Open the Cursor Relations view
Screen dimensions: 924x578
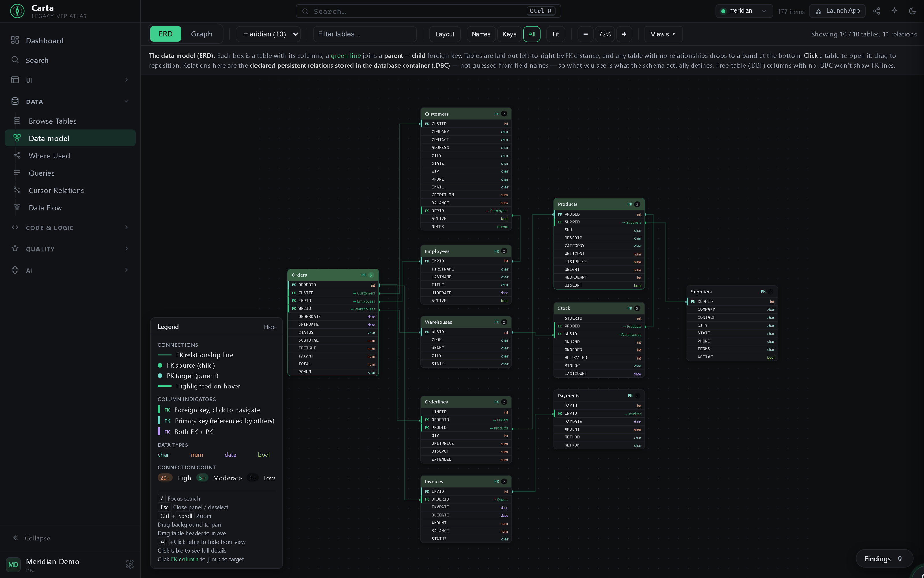click(70, 190)
